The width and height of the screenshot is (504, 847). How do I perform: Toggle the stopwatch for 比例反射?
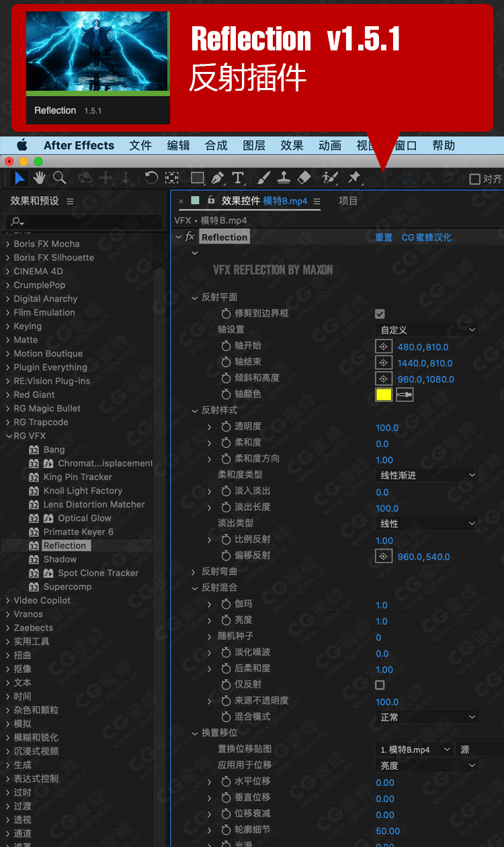(x=226, y=540)
